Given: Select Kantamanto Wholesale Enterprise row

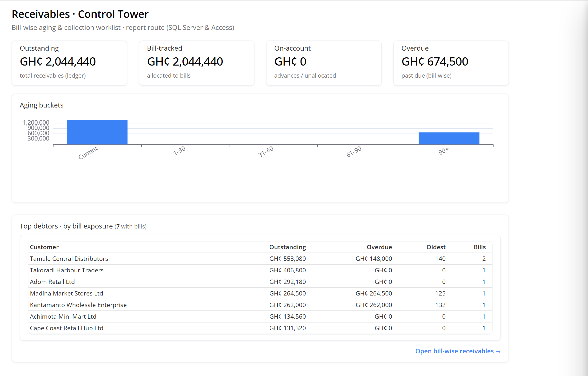Looking at the screenshot, I should pos(260,305).
